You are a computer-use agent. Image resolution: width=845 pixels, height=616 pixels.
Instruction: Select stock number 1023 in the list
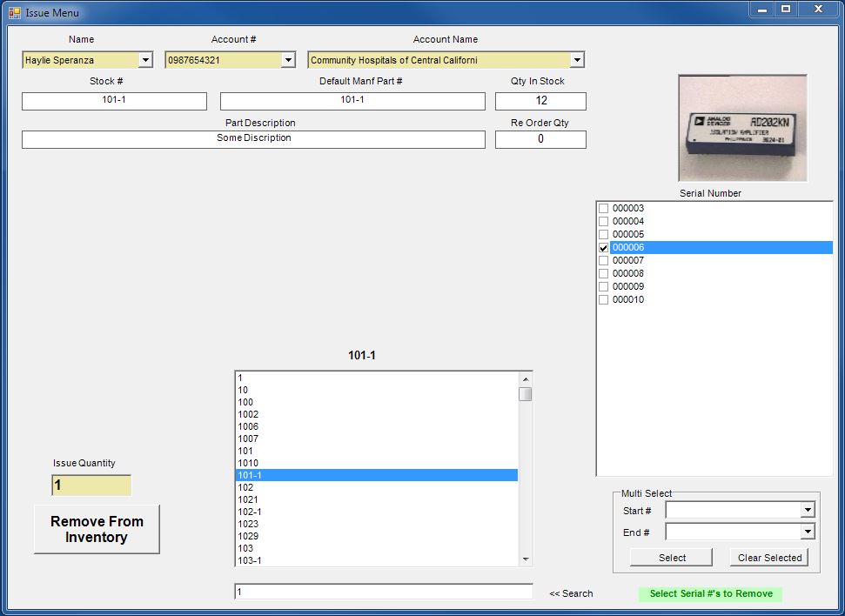point(248,524)
